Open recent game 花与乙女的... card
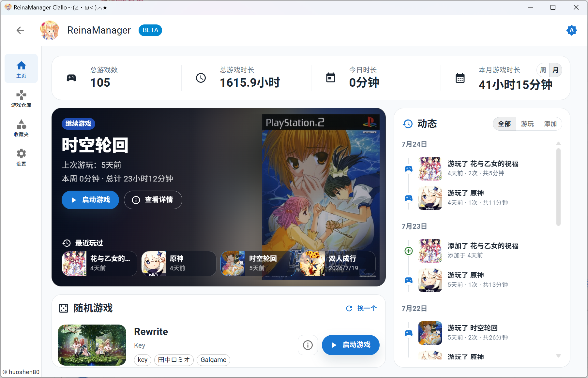Viewport: 588px width, 378px height. click(x=99, y=264)
